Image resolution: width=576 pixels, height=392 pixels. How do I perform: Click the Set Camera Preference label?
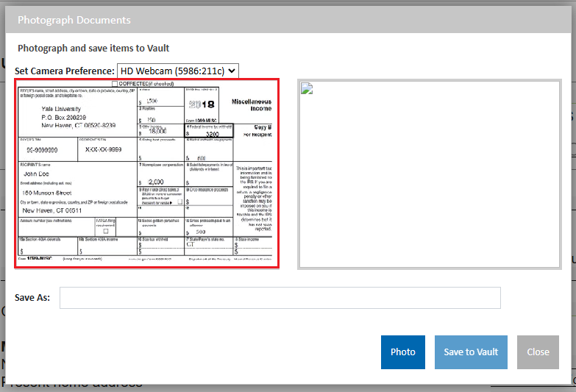65,71
